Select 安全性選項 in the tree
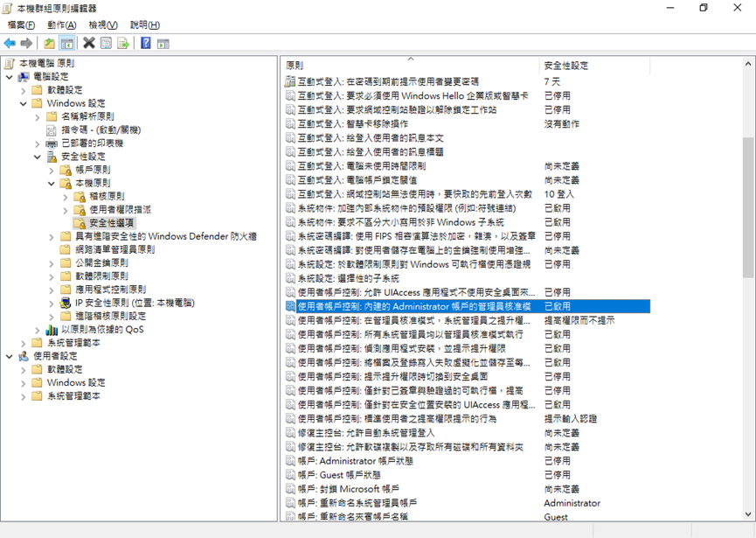 [x=111, y=223]
